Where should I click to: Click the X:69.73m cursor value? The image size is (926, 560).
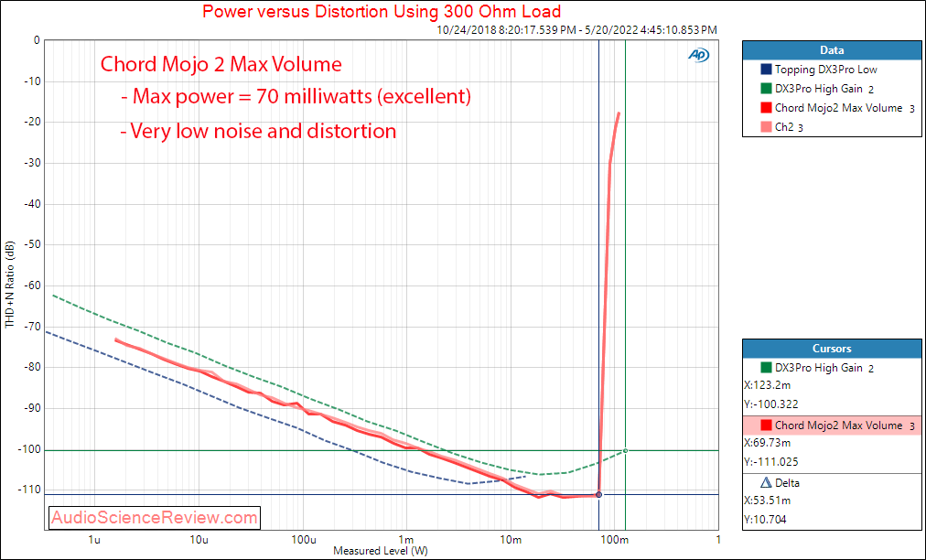pyautogui.click(x=768, y=443)
